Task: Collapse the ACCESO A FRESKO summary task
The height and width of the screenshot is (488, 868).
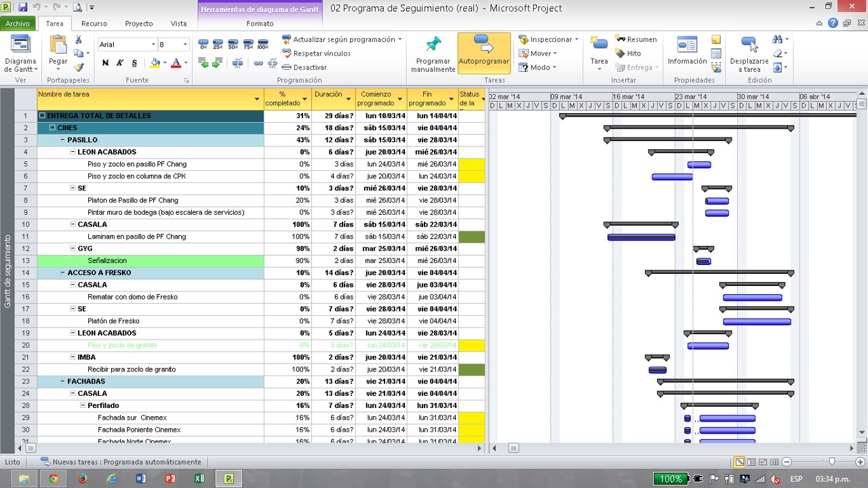Action: click(62, 273)
